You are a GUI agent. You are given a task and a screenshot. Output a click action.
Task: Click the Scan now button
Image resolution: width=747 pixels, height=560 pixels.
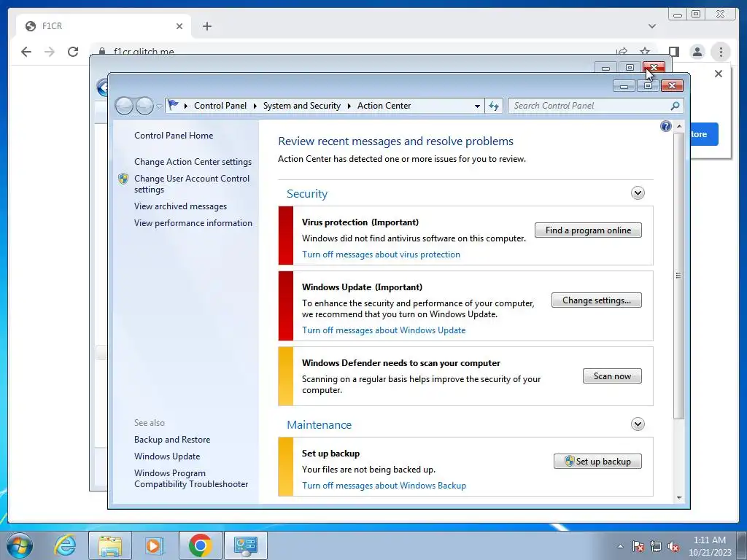(612, 376)
